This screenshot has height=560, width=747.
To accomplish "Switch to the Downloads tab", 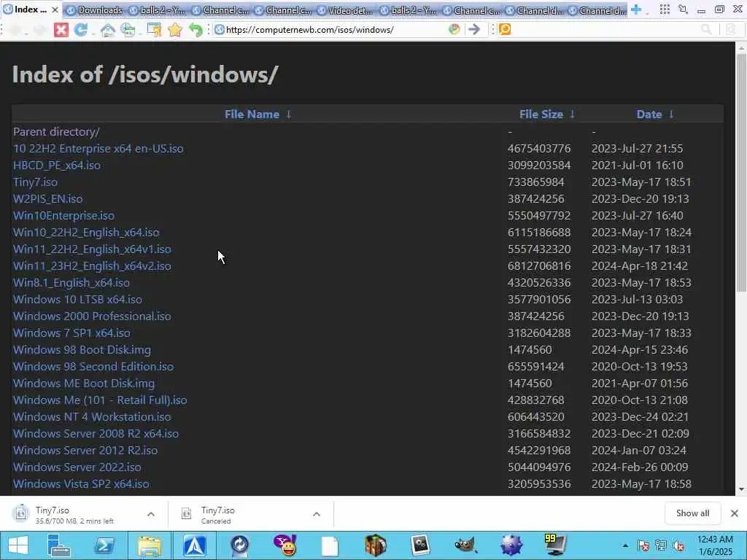I will pos(94,10).
